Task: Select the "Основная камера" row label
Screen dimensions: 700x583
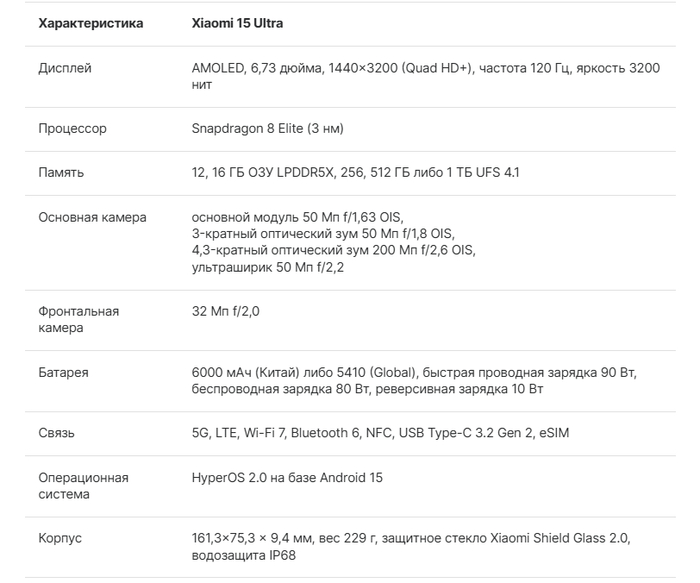Action: 92,217
